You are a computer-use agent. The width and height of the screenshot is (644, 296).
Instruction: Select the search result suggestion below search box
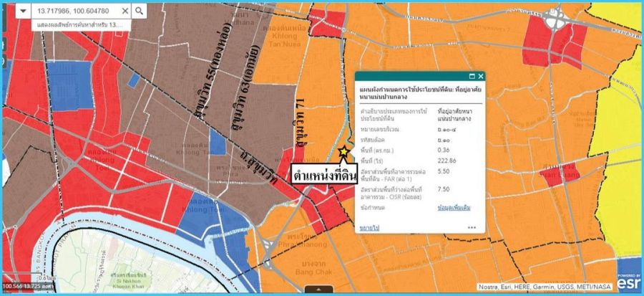coord(79,24)
